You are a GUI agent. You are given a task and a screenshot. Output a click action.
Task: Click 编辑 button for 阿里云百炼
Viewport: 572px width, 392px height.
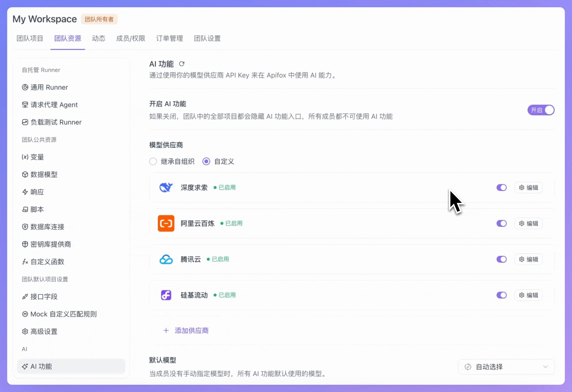[x=528, y=223]
